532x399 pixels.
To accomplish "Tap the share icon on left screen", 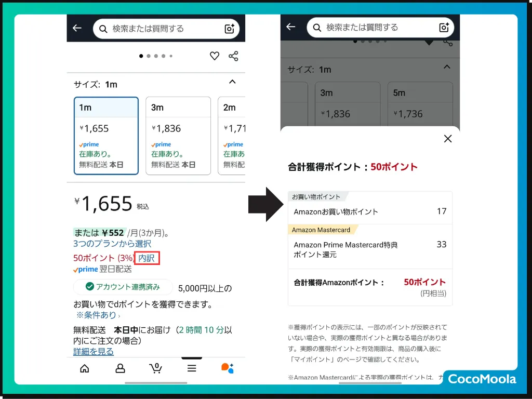I will point(233,56).
